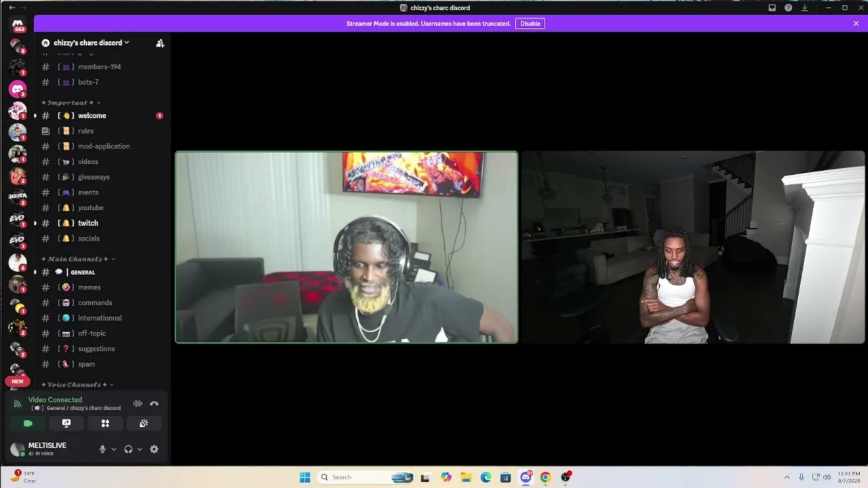Show hidden system tray icons
This screenshot has height=488, width=868.
tap(787, 477)
